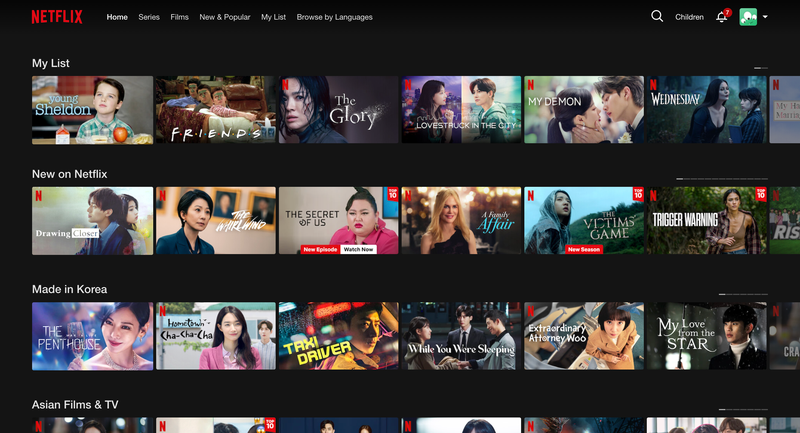Click Netflix N logo on The Victims' Game
Screen dimensions: 800x433
tap(531, 195)
